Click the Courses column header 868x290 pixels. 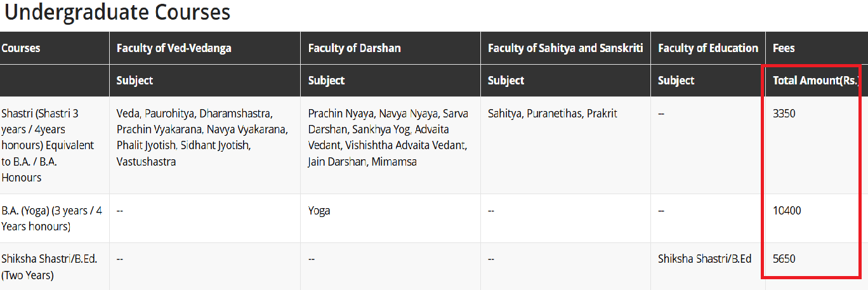tap(20, 48)
